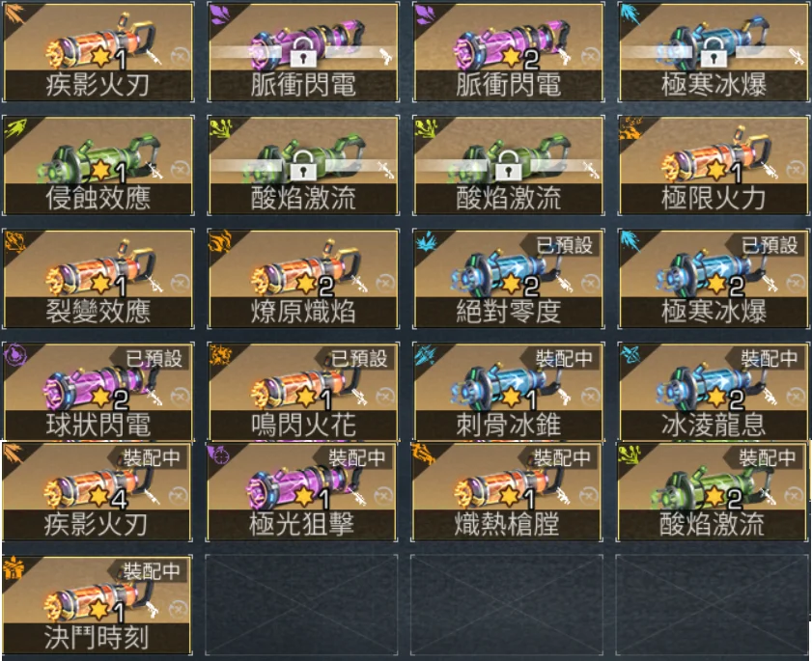This screenshot has width=812, height=661.
Task: Select the 冰淩龍息 weapon card
Action: pyautogui.click(x=714, y=392)
